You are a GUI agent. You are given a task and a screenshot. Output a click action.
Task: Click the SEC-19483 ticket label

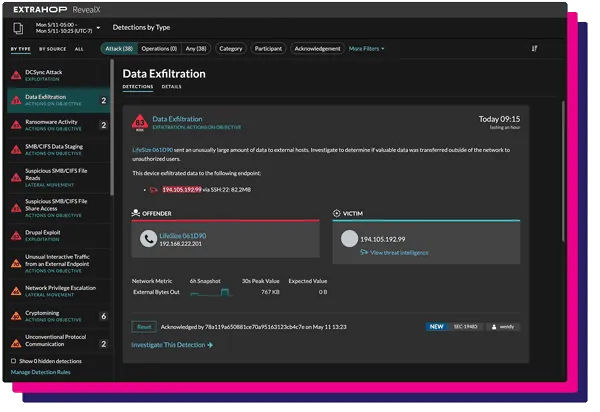(465, 327)
